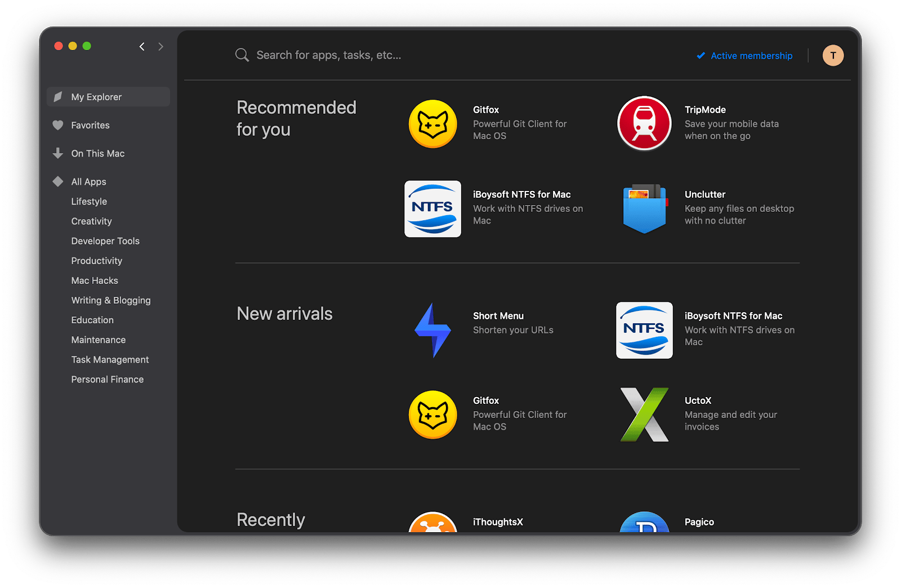Viewport: 901px width, 588px height.
Task: Click the search magnifier icon
Action: pyautogui.click(x=242, y=55)
